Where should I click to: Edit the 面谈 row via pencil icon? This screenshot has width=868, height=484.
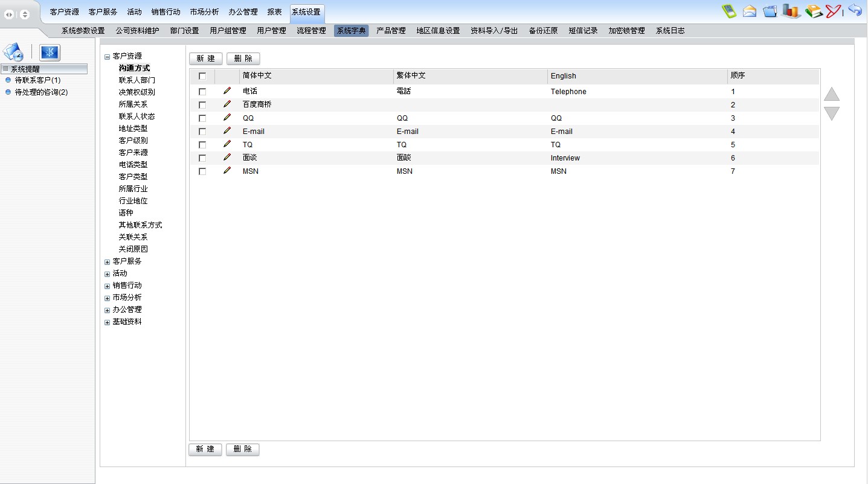227,158
